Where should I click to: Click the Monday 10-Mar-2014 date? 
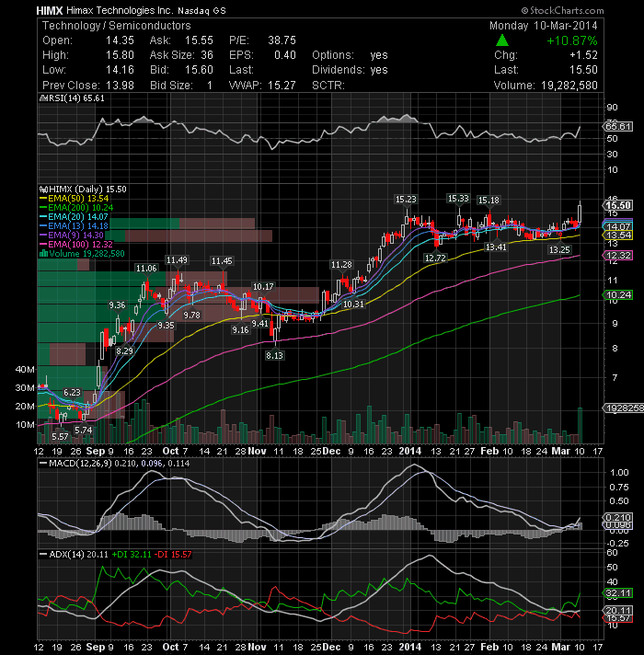coord(544,26)
